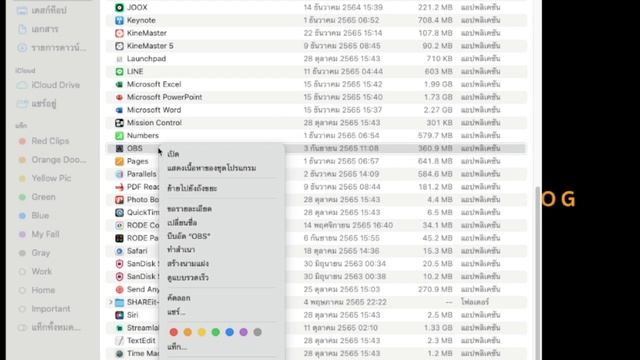Click the Launchpad icon in list
Screen dimensions: 640x360
pyautogui.click(x=119, y=59)
